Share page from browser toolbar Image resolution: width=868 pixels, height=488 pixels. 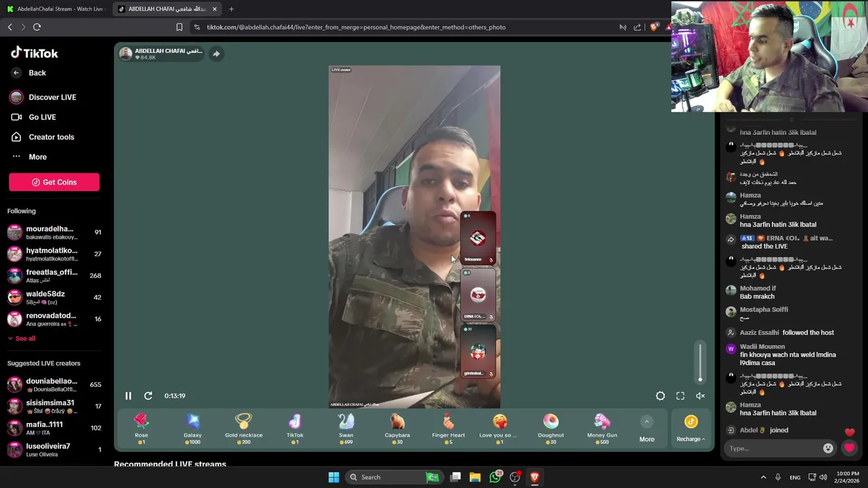(x=637, y=27)
